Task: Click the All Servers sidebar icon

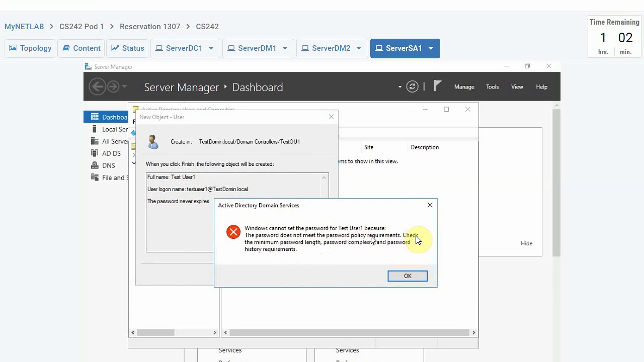Action: [x=94, y=141]
